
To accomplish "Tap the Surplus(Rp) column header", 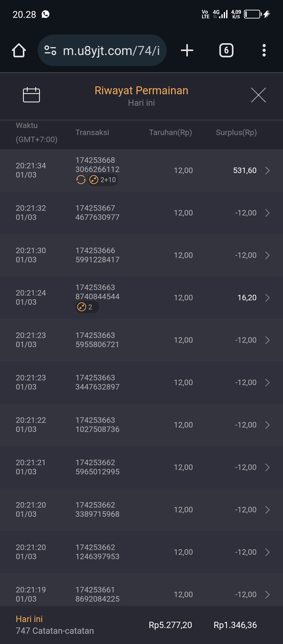I will click(x=236, y=132).
